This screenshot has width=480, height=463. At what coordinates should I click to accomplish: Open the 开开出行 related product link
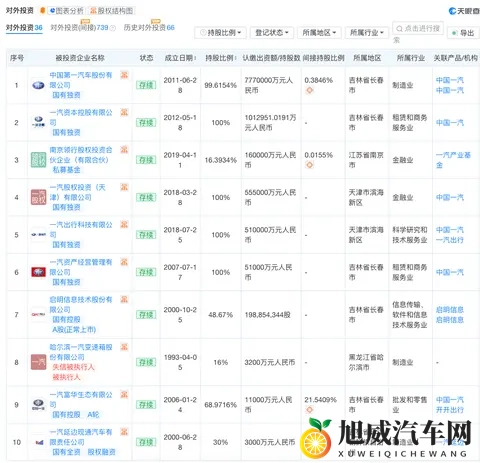(x=450, y=410)
